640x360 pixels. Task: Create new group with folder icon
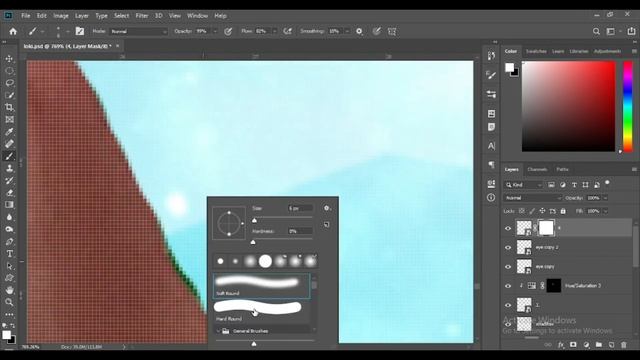pyautogui.click(x=598, y=345)
